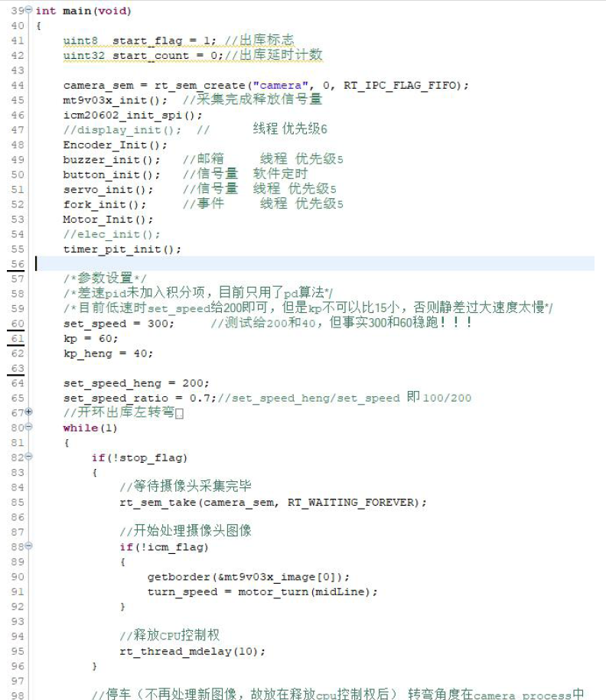Click 'rt_thread_mdelay(10);' call
Screen dimensions: 606x700
[x=192, y=651]
